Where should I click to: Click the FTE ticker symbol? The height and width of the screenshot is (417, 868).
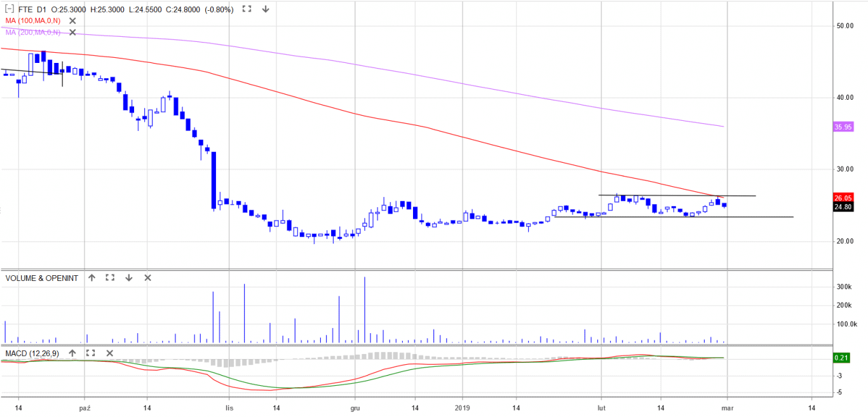26,10
